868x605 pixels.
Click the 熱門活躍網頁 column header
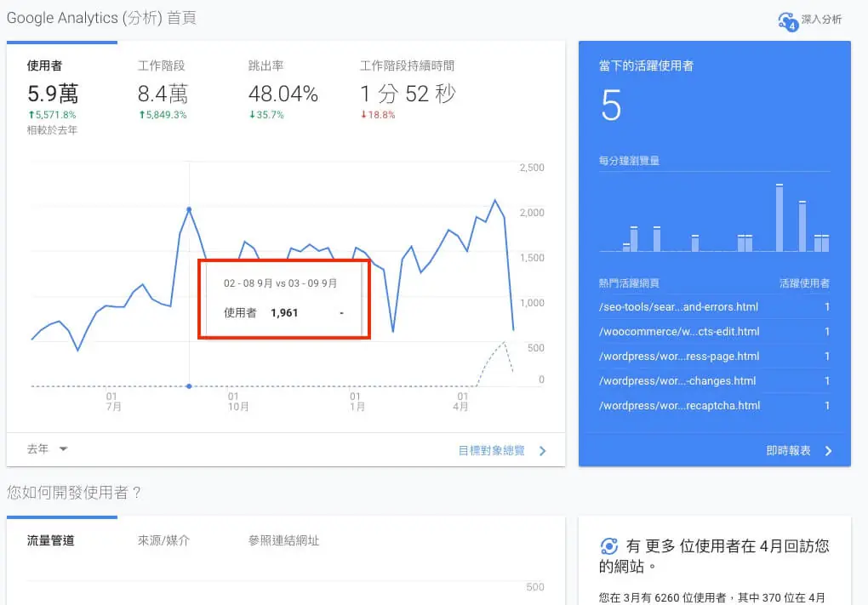[629, 283]
